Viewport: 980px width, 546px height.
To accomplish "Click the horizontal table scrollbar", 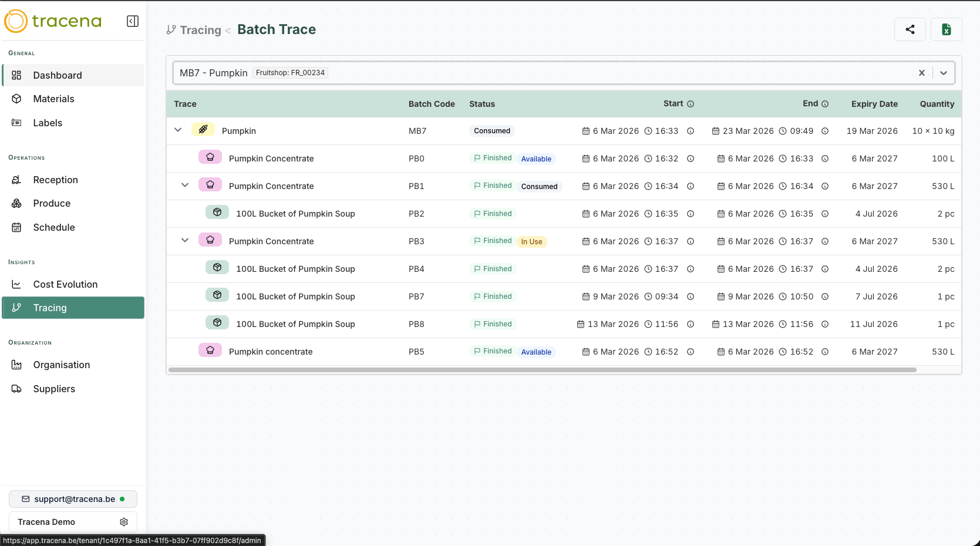I will [541, 370].
